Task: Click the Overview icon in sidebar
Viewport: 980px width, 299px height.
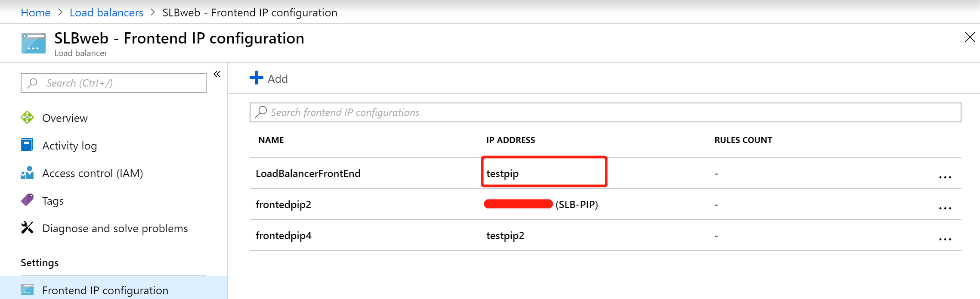Action: (x=27, y=118)
